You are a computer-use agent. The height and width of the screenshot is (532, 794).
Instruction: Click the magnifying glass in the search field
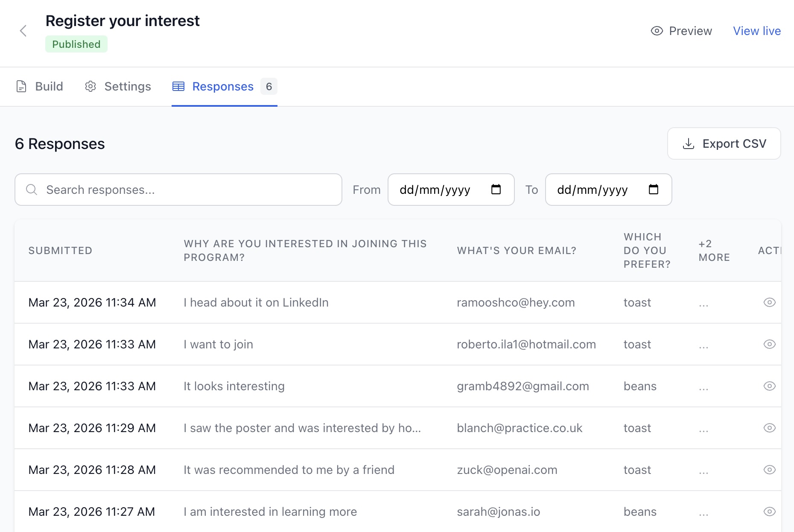click(x=32, y=189)
